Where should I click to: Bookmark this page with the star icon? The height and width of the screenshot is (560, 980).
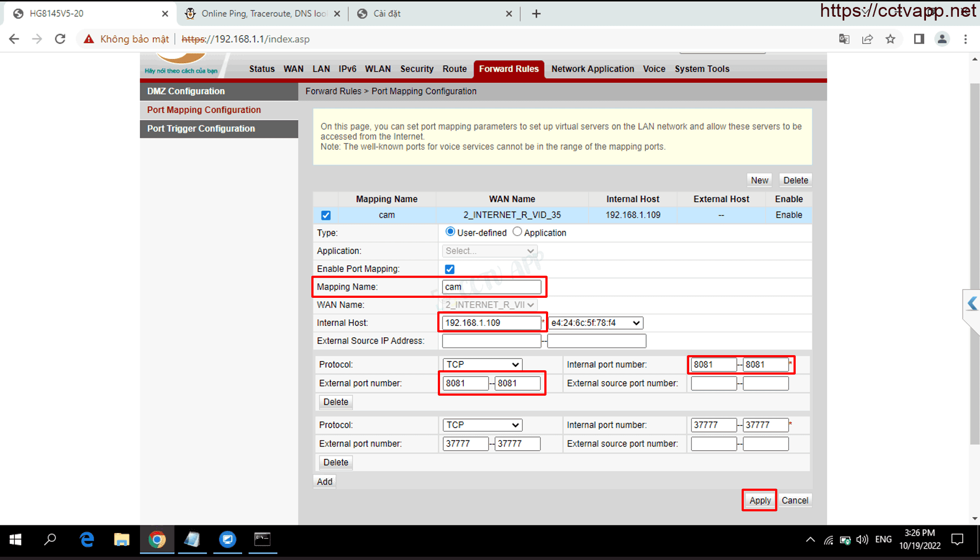click(890, 39)
